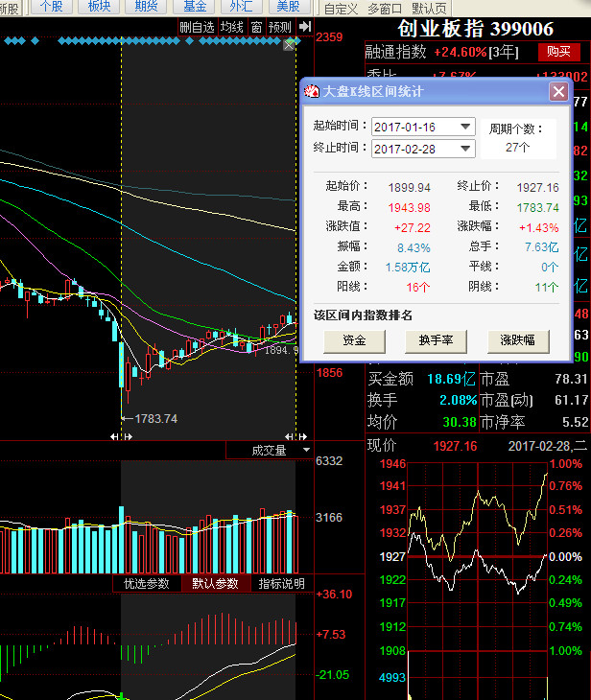Click the 最低 value 1783.74 in dialog
The width and height of the screenshot is (591, 700).
click(538, 207)
